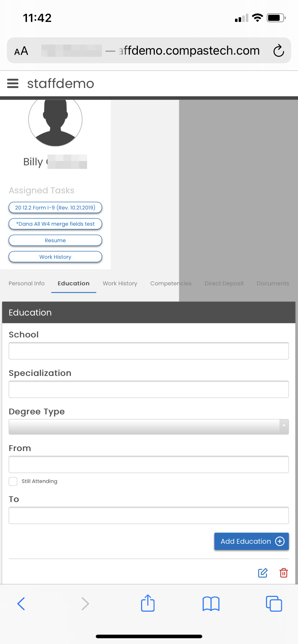298x644 pixels.
Task: Open the Personal Info tab
Action: click(x=27, y=284)
